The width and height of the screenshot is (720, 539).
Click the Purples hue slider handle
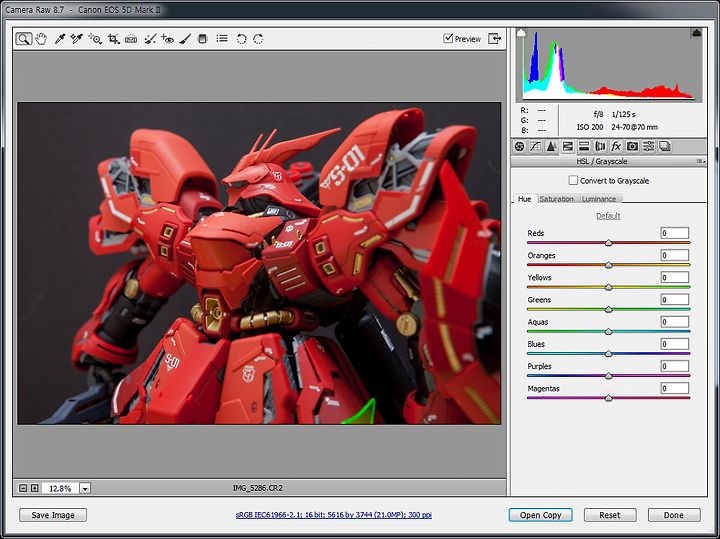click(608, 376)
